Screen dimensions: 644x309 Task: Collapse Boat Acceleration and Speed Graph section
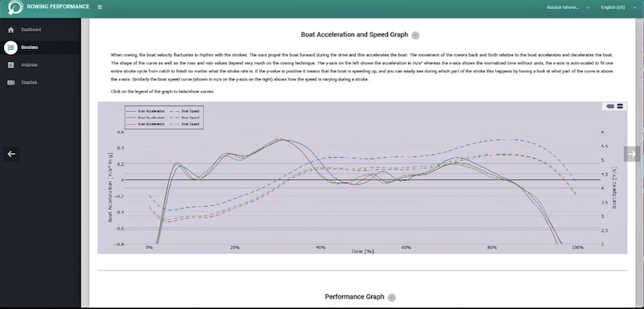coord(415,35)
